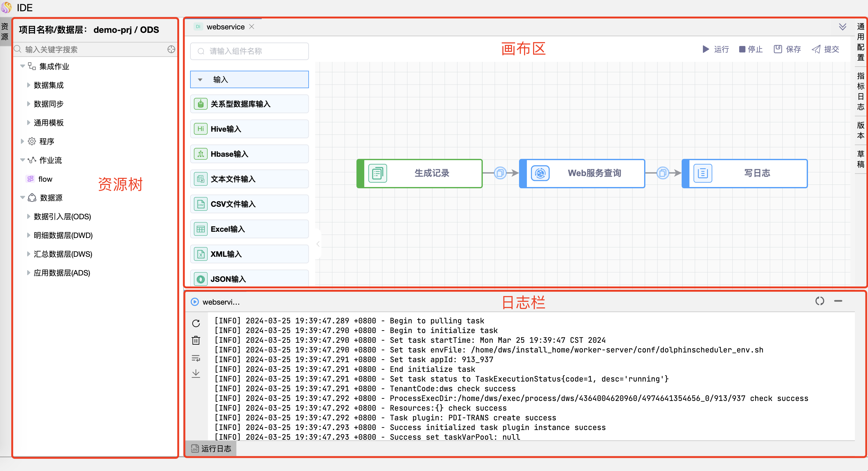The width and height of the screenshot is (868, 471).
Task: Click the refresh icon in log panel
Action: pyautogui.click(x=196, y=323)
